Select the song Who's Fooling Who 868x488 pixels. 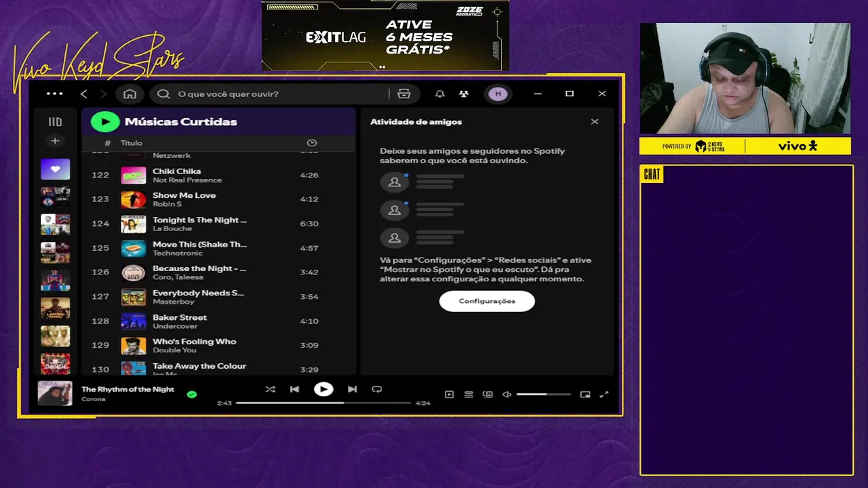point(195,342)
